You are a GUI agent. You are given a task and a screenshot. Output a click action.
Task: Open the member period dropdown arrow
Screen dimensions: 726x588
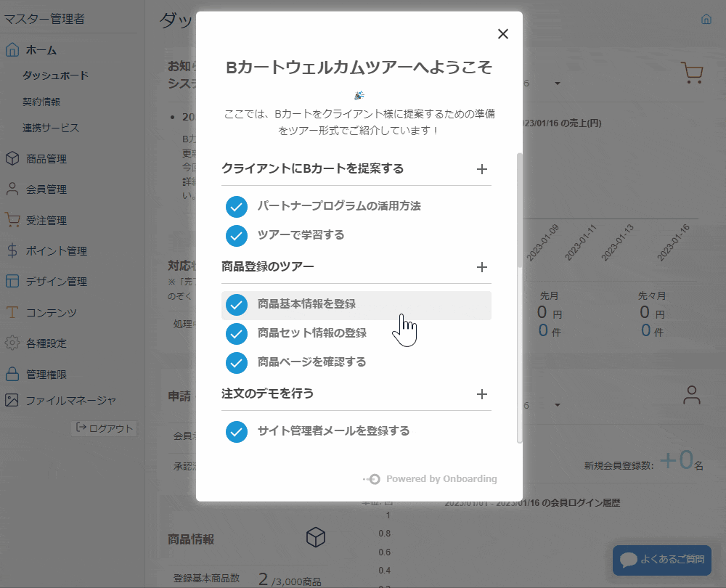pos(558,405)
